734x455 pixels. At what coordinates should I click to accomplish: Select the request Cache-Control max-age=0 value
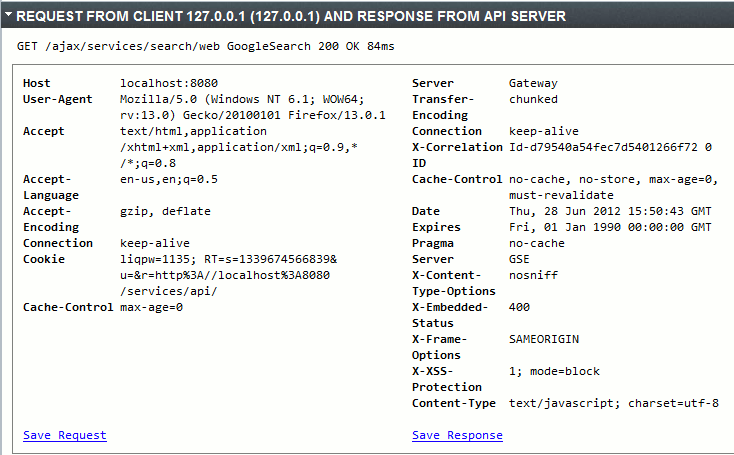coord(151,308)
